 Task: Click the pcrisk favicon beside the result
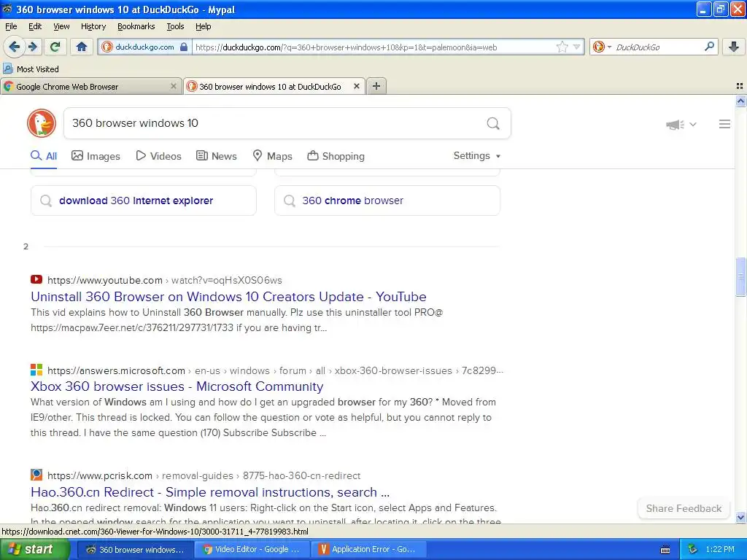click(36, 475)
